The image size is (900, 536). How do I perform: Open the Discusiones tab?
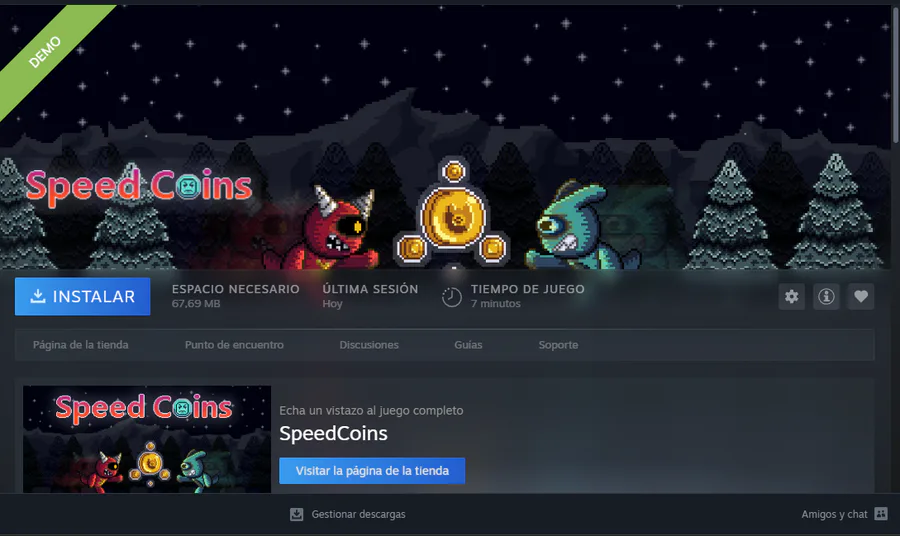click(x=369, y=345)
